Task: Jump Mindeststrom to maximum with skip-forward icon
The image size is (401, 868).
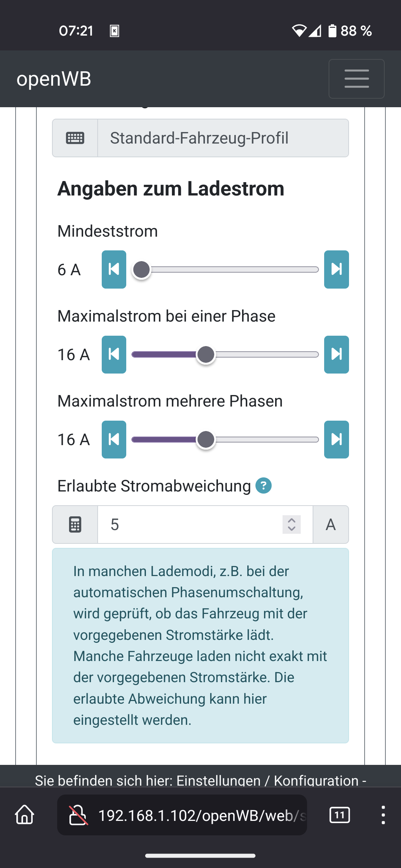Action: coord(336,269)
